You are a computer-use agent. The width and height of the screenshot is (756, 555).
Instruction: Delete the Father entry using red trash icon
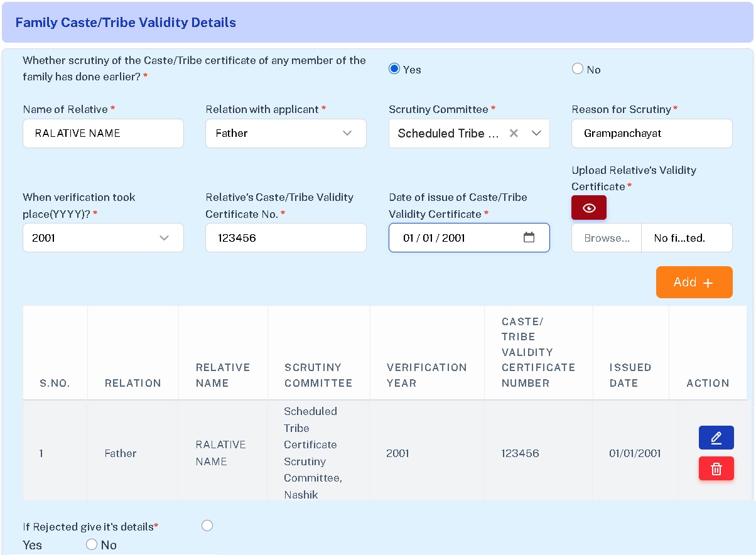tap(716, 468)
